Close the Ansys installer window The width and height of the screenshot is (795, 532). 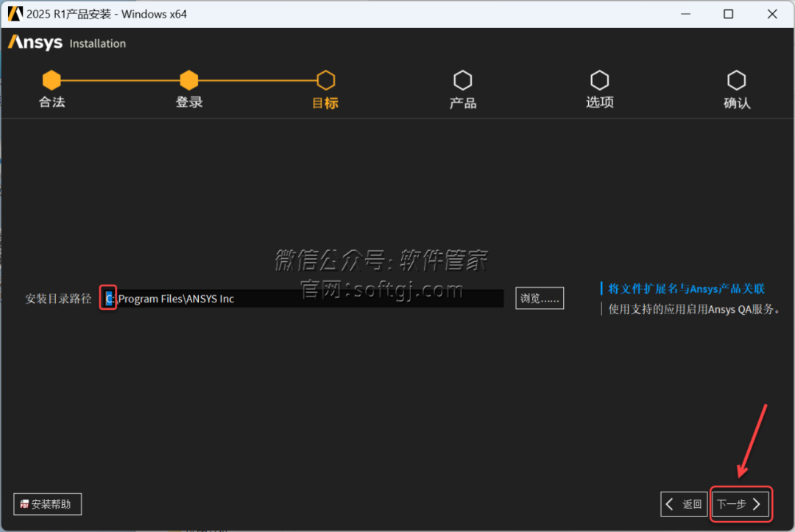coord(771,14)
